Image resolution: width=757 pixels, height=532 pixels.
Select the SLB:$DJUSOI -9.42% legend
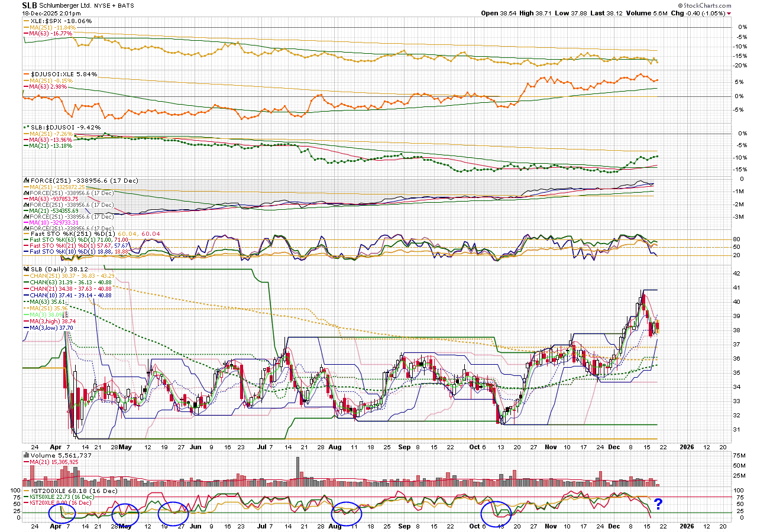62,127
